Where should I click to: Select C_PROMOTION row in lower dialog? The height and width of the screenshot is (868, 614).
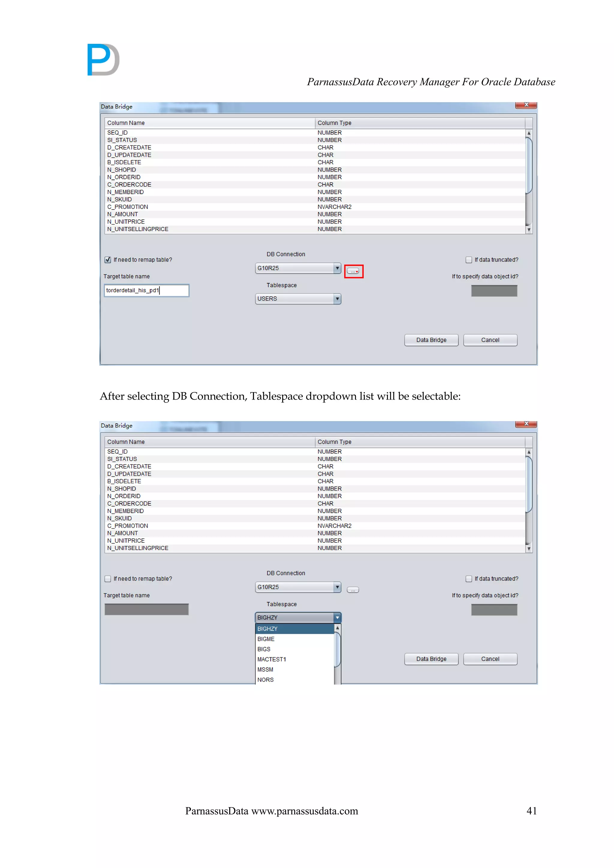pyautogui.click(x=315, y=526)
